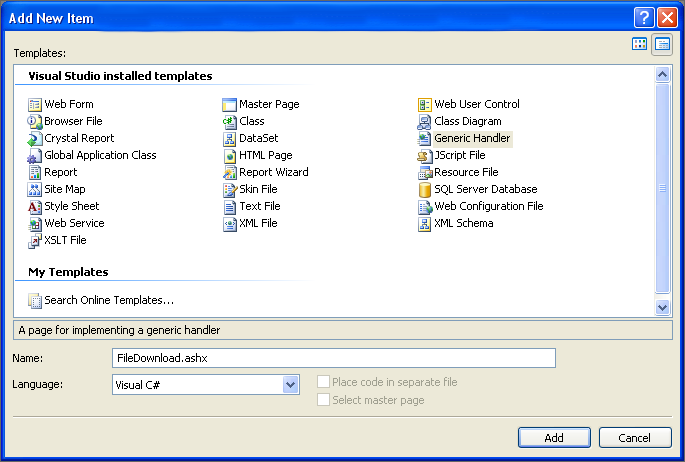Image resolution: width=685 pixels, height=462 pixels.
Task: Select the Web Form template icon
Action: pos(35,104)
